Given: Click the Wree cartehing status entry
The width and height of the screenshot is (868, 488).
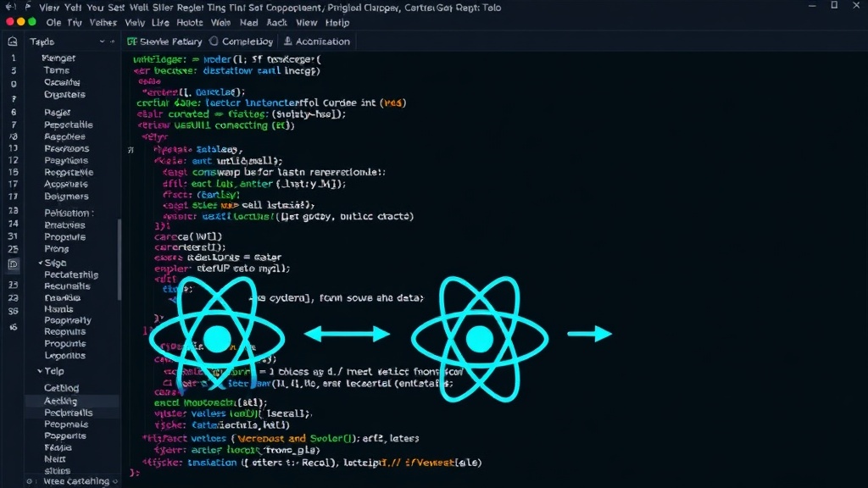Looking at the screenshot, I should click(76, 481).
